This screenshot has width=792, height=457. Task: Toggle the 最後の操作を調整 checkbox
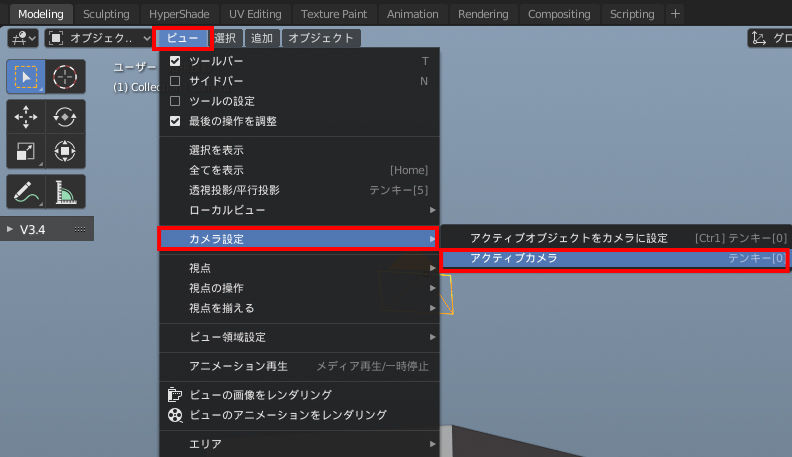(x=175, y=121)
